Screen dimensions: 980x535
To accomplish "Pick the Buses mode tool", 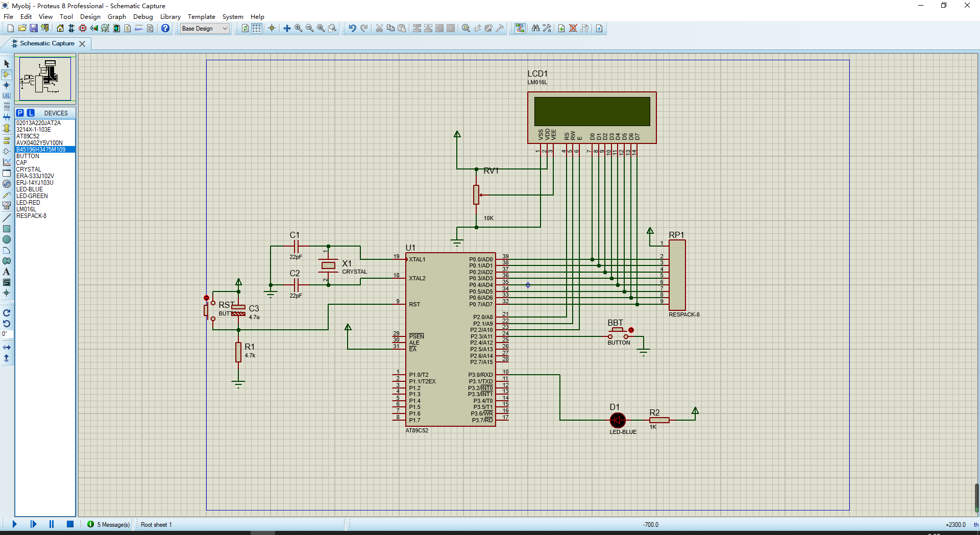I will [x=7, y=117].
